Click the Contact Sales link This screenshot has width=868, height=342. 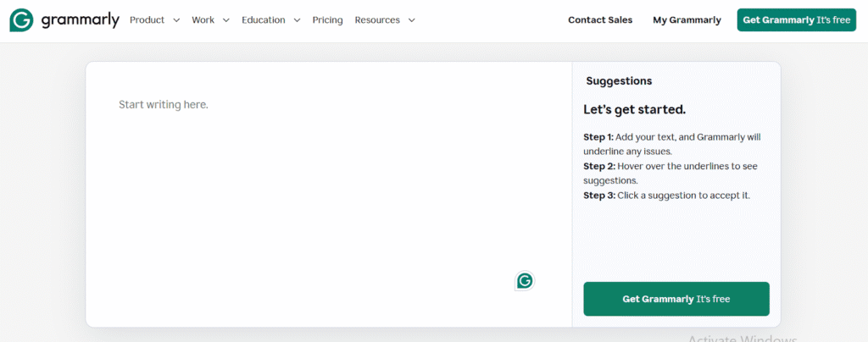[x=600, y=20]
